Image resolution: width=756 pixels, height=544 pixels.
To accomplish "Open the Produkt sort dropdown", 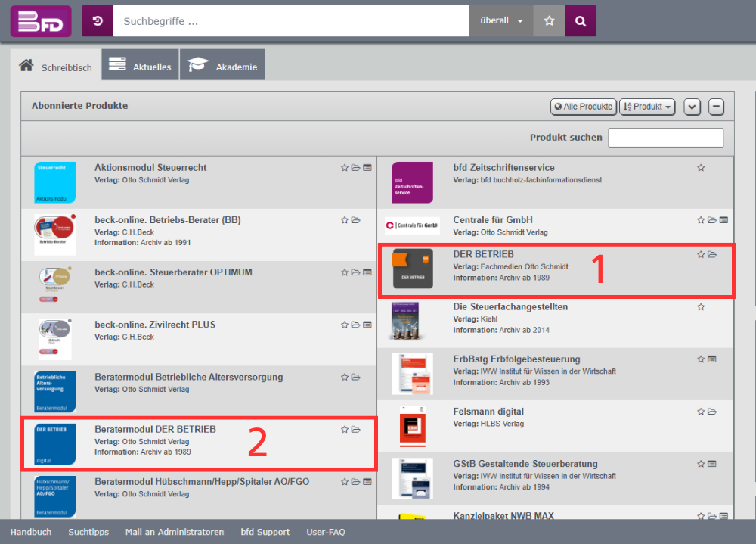I will click(x=648, y=107).
